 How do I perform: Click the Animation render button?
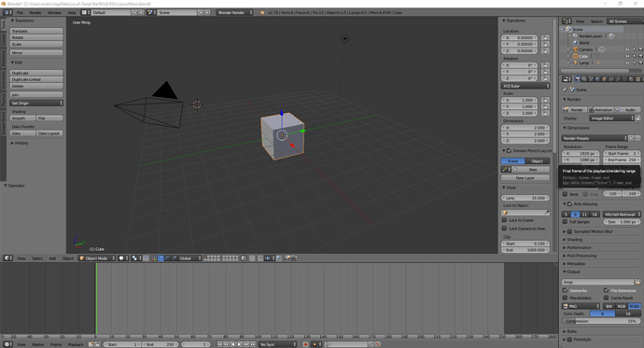[601, 109]
